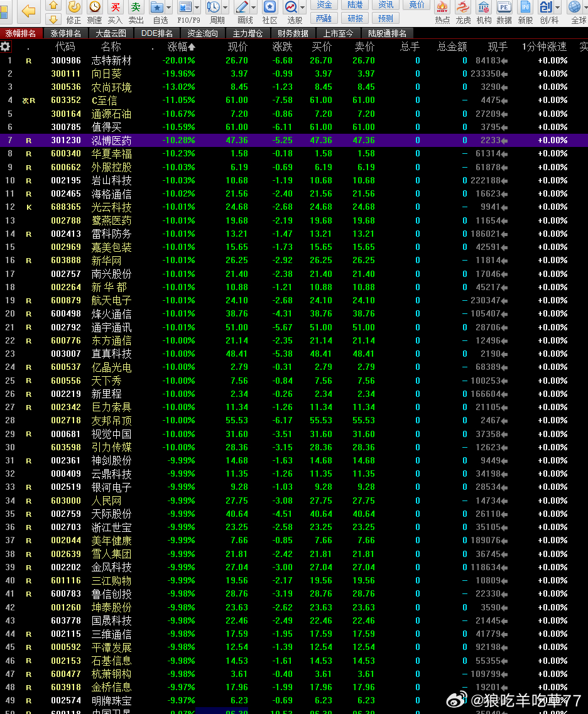The width and height of the screenshot is (588, 714).
Task: Switch to the 涨停排名 tab
Action: (x=65, y=33)
